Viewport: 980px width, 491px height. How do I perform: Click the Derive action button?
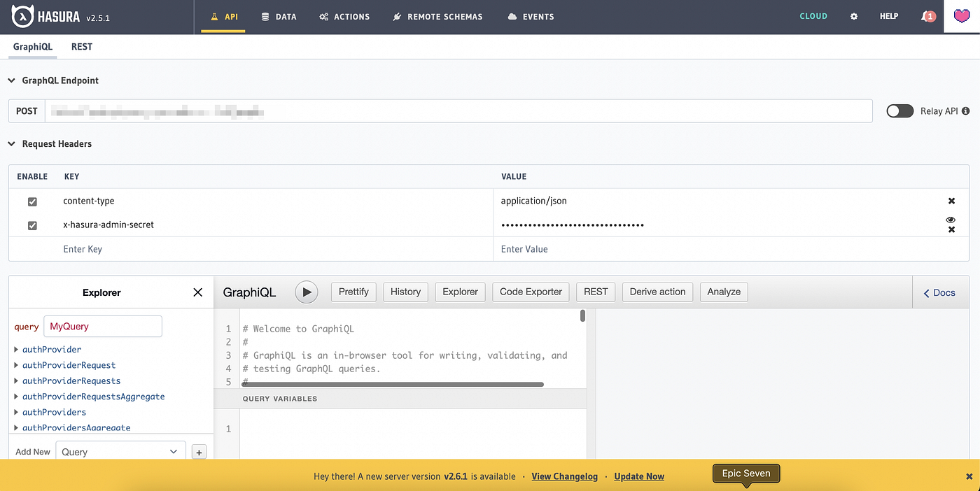658,292
